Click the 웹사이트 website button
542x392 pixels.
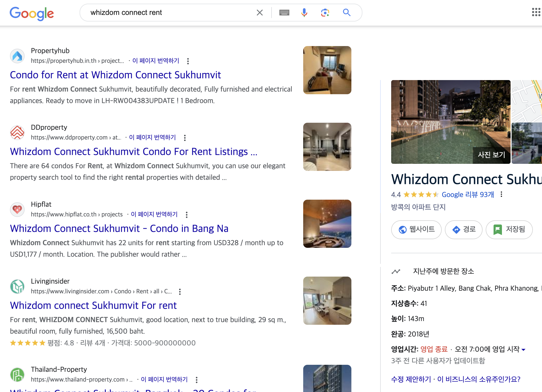pos(416,229)
